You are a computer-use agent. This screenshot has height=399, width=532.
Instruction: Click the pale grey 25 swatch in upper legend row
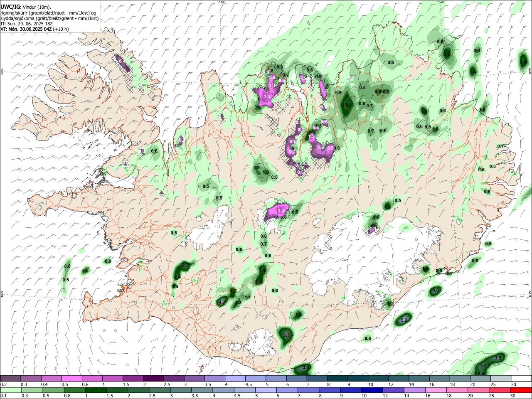tap(501, 379)
